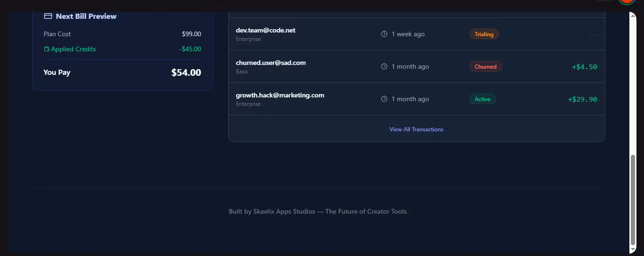Click the credit card icon beside Next Bill Preview
The width and height of the screenshot is (644, 256).
point(48,16)
